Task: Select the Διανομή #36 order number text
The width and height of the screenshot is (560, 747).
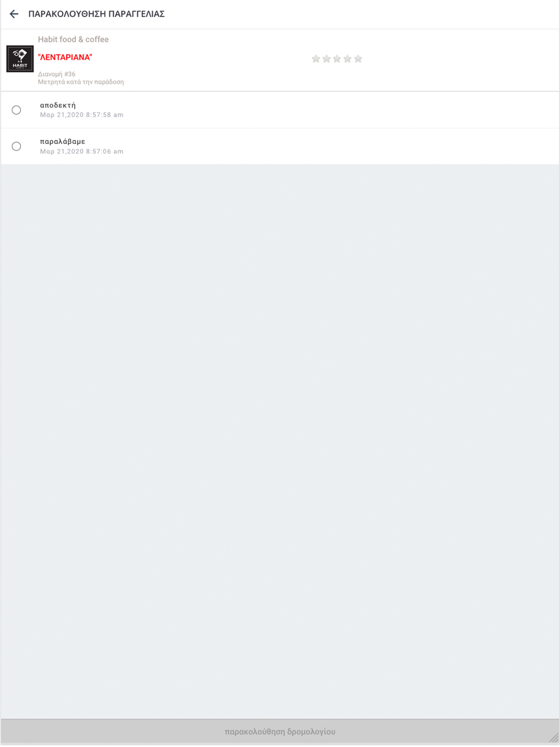Action: click(x=57, y=74)
